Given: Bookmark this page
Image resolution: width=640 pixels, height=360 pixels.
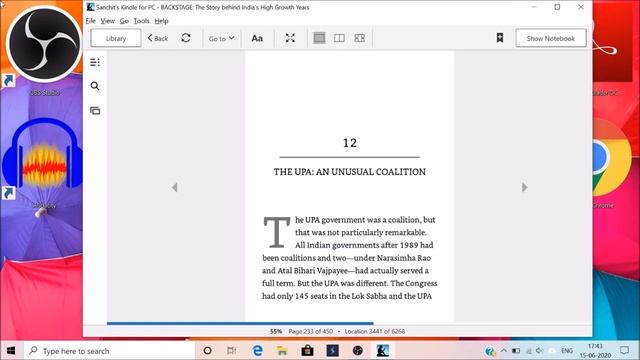Looking at the screenshot, I should (500, 38).
